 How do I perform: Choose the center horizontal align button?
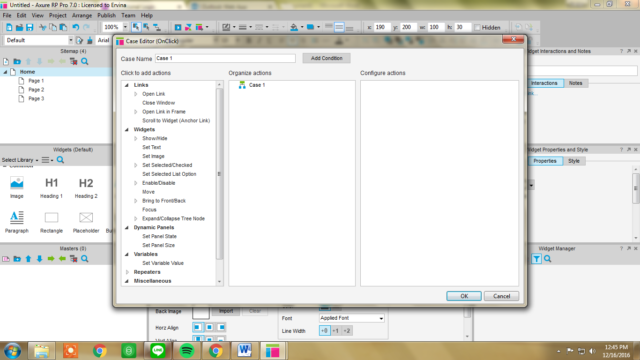(209, 327)
